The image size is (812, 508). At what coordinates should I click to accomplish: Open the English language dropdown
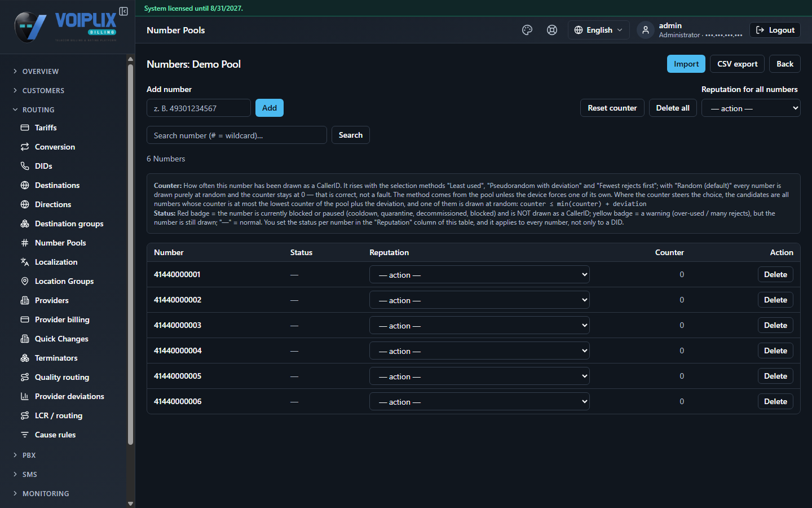pos(598,30)
